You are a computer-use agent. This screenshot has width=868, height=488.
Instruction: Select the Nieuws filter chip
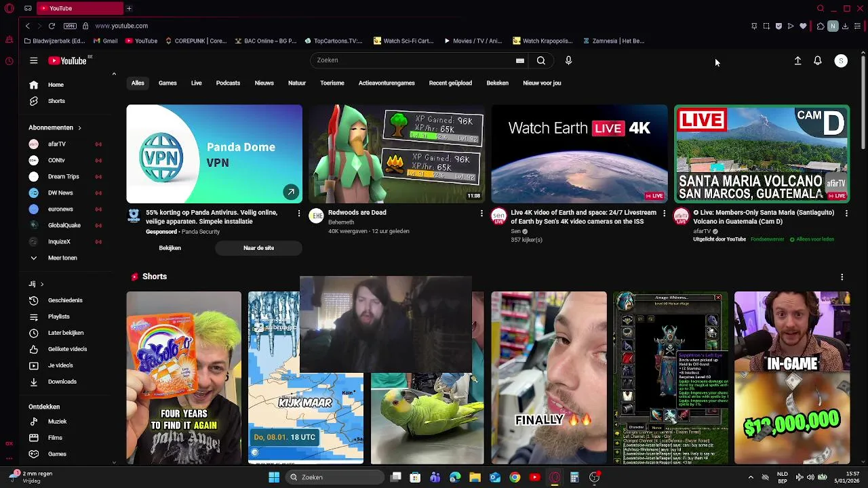click(264, 83)
